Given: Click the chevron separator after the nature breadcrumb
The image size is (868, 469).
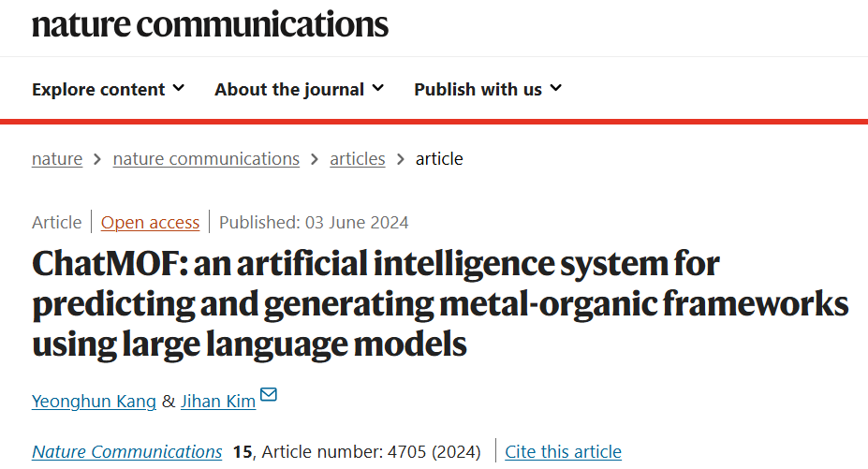Looking at the screenshot, I should pyautogui.click(x=97, y=159).
